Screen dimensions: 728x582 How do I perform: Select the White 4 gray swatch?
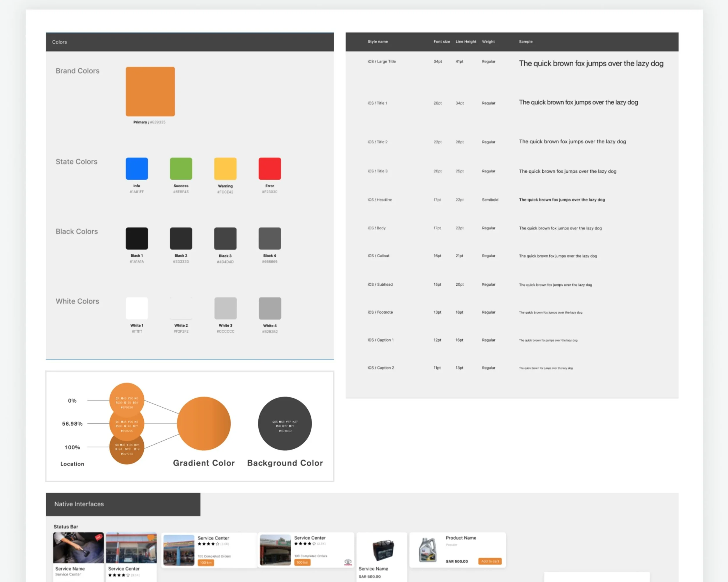point(270,308)
